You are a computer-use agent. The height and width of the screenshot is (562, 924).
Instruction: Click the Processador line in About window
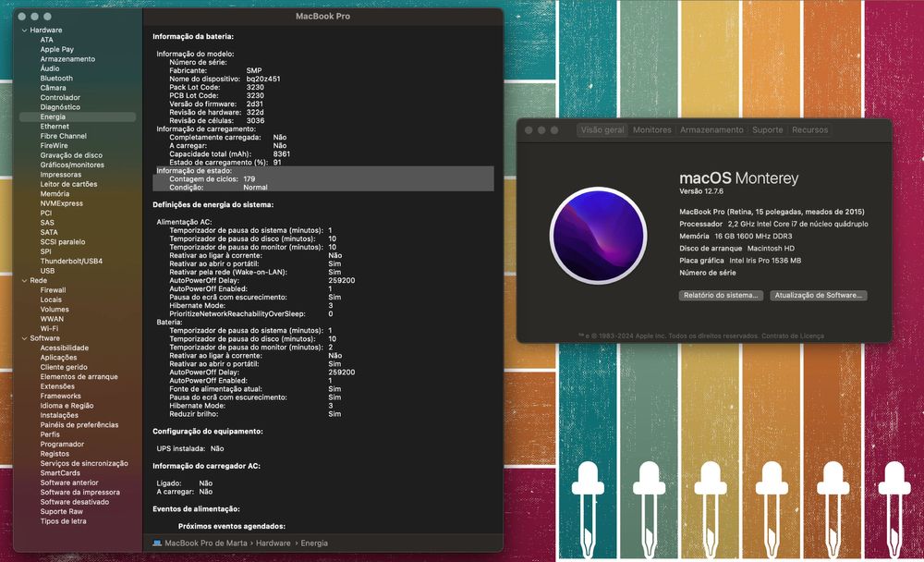[773, 224]
